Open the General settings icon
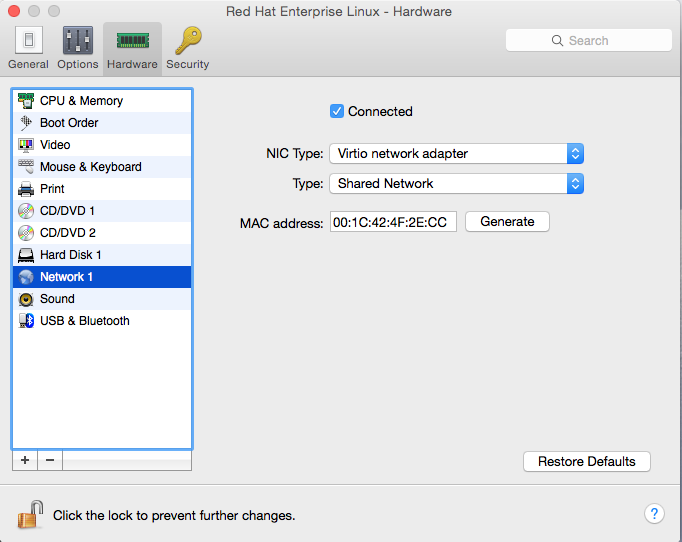 [x=29, y=40]
